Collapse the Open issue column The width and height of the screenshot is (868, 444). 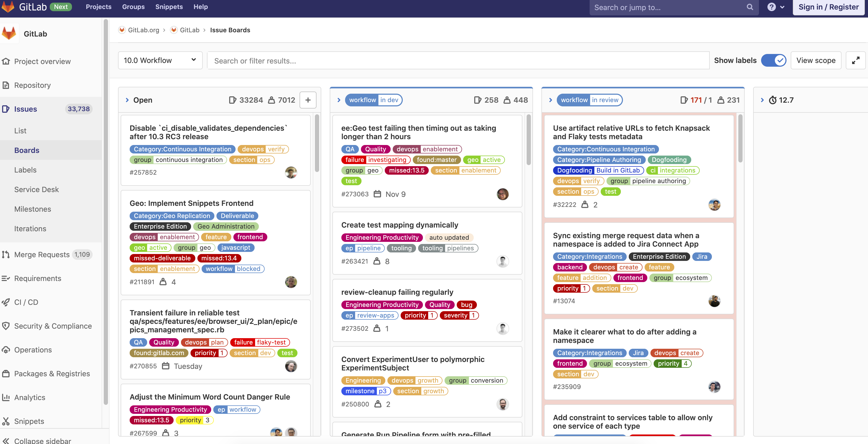[x=127, y=100]
